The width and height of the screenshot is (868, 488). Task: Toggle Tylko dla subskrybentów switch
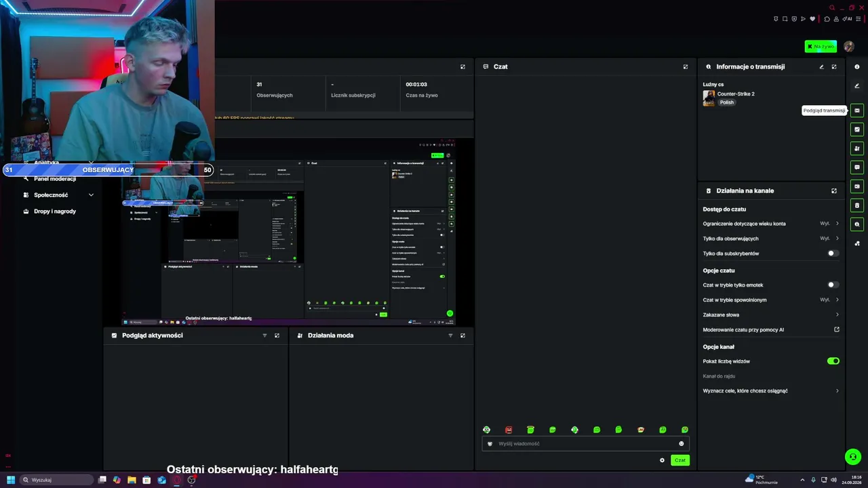833,253
